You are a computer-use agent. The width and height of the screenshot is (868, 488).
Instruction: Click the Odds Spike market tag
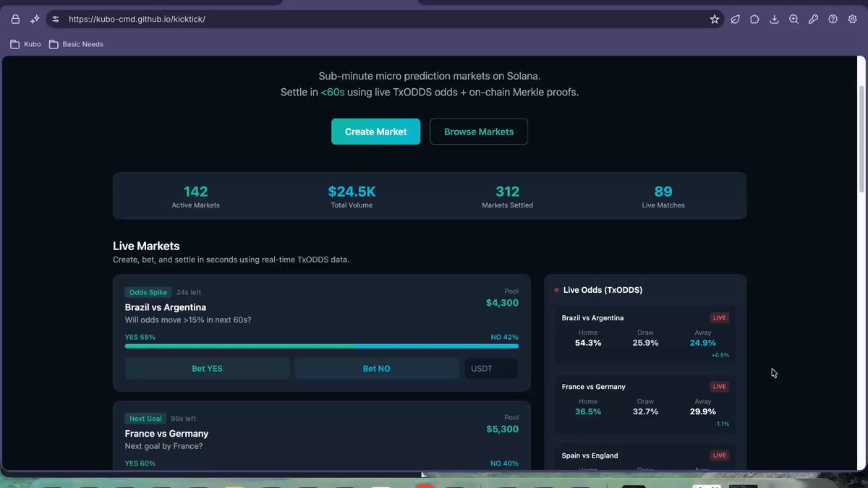pyautogui.click(x=148, y=293)
